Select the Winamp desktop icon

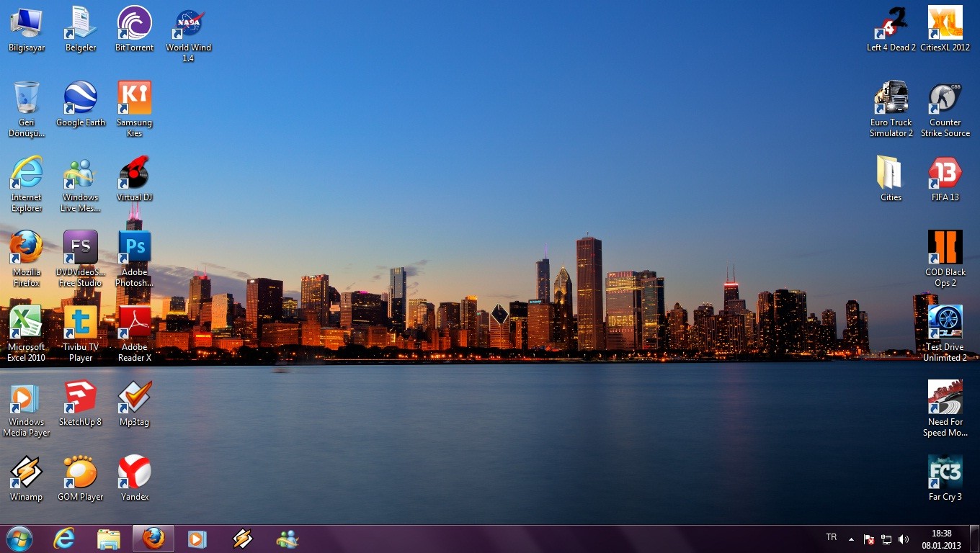point(27,479)
